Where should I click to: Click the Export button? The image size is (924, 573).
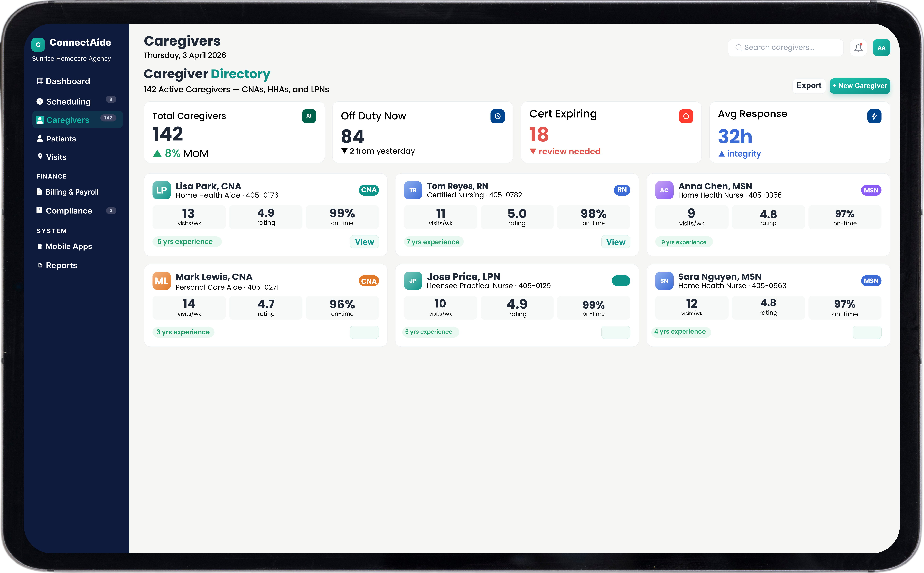point(809,86)
